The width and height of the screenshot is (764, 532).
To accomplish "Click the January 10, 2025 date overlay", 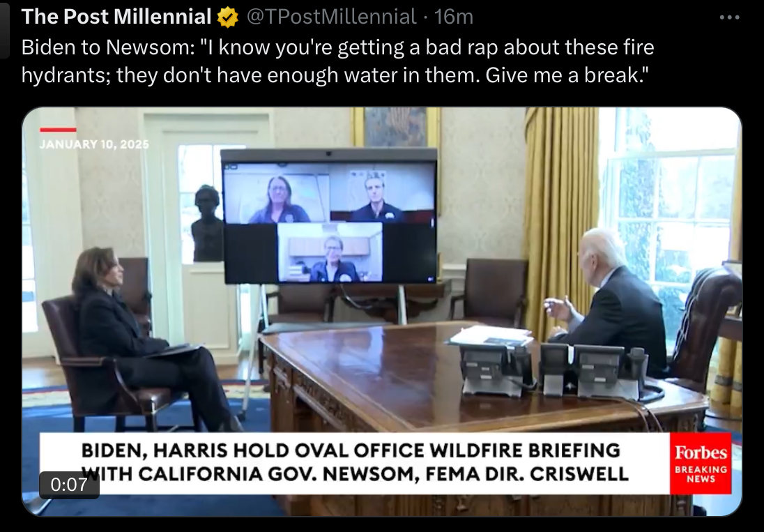I will tap(94, 144).
